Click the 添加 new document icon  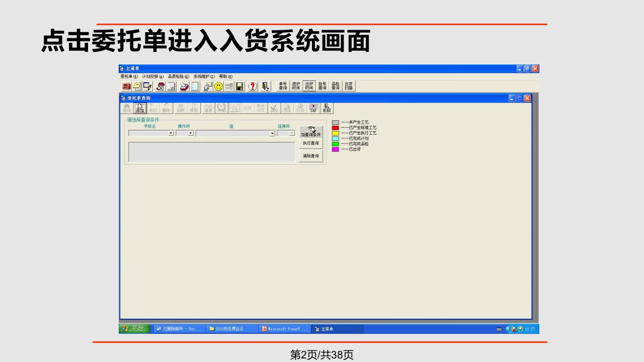140,108
